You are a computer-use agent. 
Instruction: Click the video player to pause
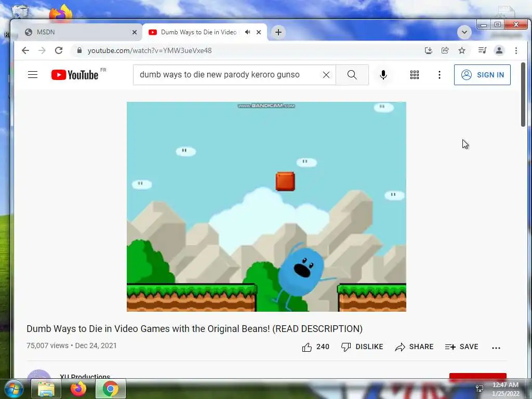coord(267,207)
